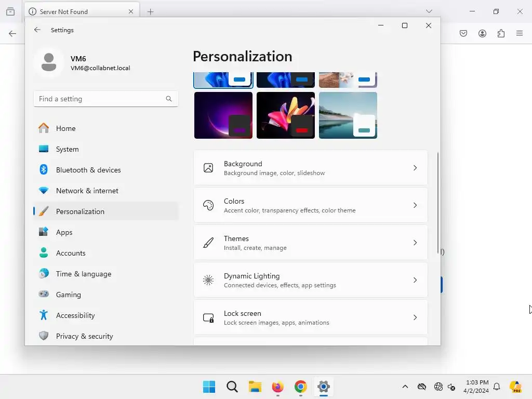Open clock and date flyout
The height and width of the screenshot is (399, 532).
point(476,387)
